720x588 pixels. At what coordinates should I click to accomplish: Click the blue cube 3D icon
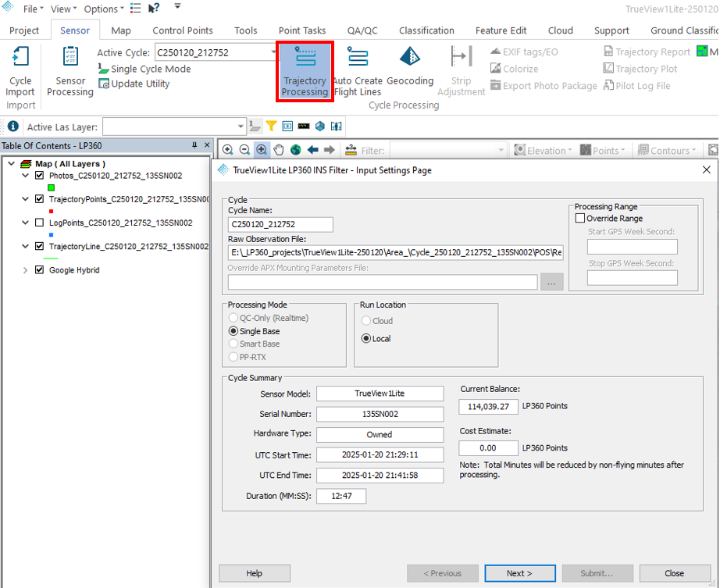click(x=320, y=126)
